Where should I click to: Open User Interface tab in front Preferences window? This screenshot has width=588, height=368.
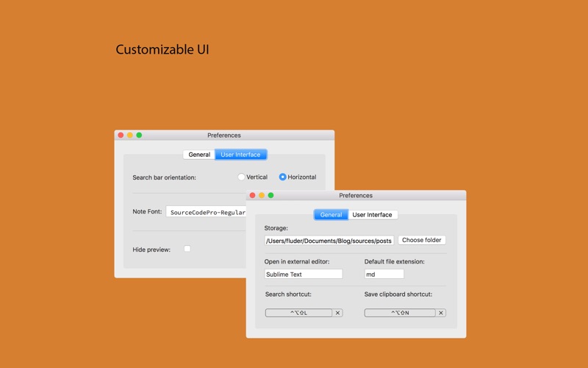click(x=373, y=214)
